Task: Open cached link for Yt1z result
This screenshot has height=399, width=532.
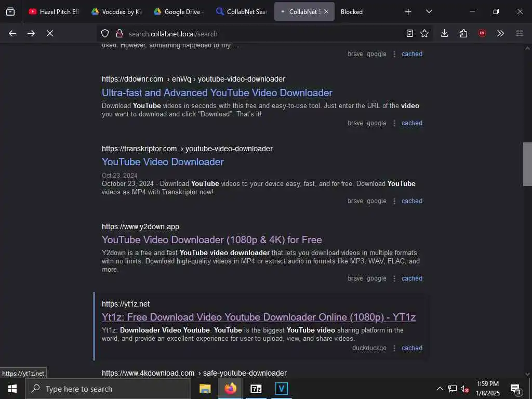Action: (x=412, y=348)
